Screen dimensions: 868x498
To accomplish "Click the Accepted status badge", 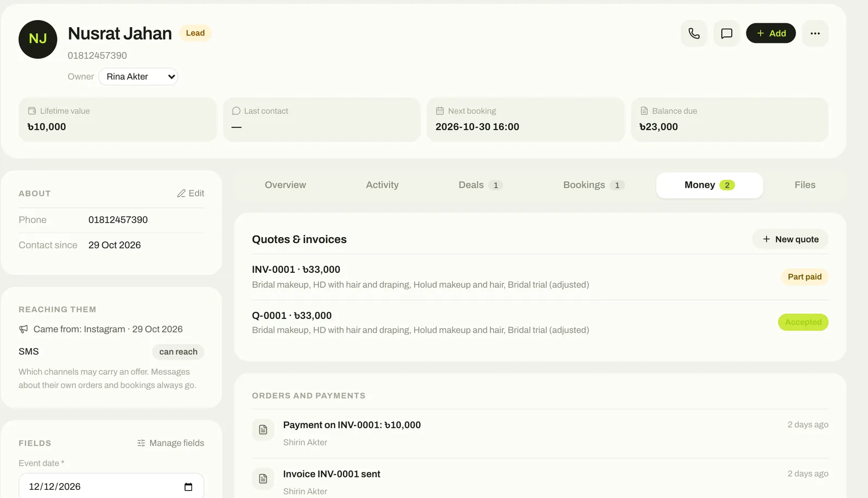I will [803, 322].
